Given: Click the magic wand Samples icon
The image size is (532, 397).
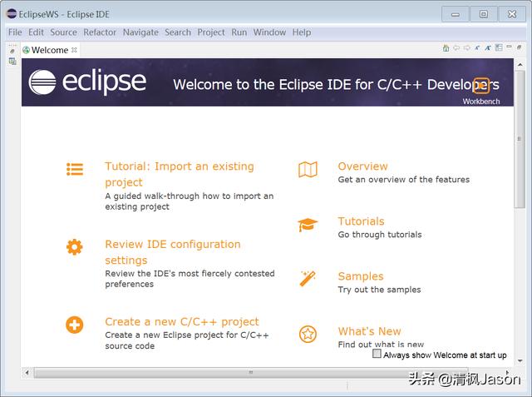Looking at the screenshot, I should coord(308,279).
